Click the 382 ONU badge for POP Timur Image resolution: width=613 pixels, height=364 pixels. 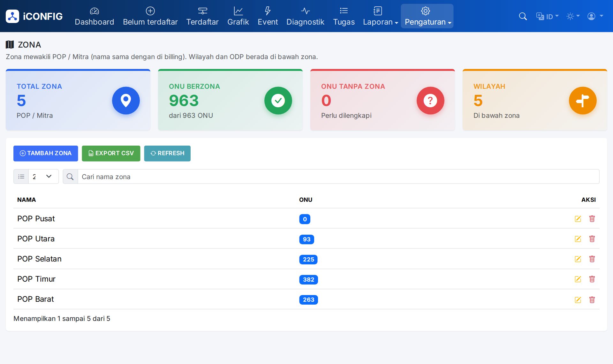pyautogui.click(x=308, y=279)
